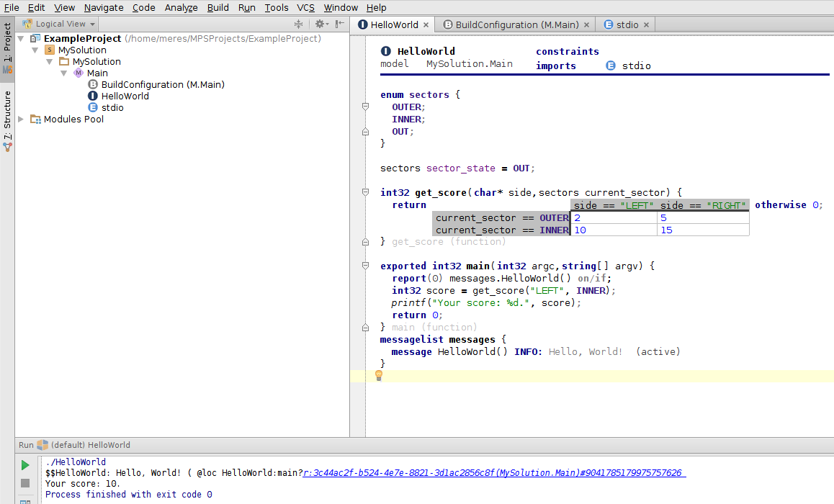Collapse the ExampleProject tree node

point(21,38)
